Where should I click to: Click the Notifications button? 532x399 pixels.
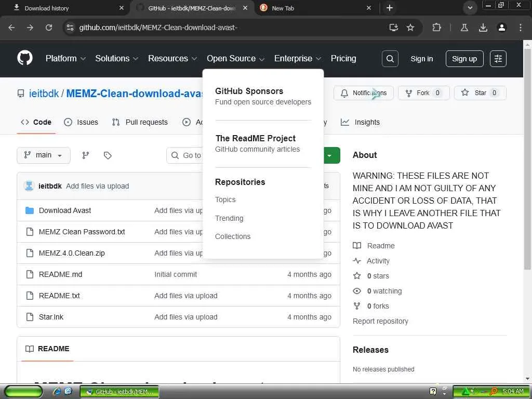(x=363, y=93)
